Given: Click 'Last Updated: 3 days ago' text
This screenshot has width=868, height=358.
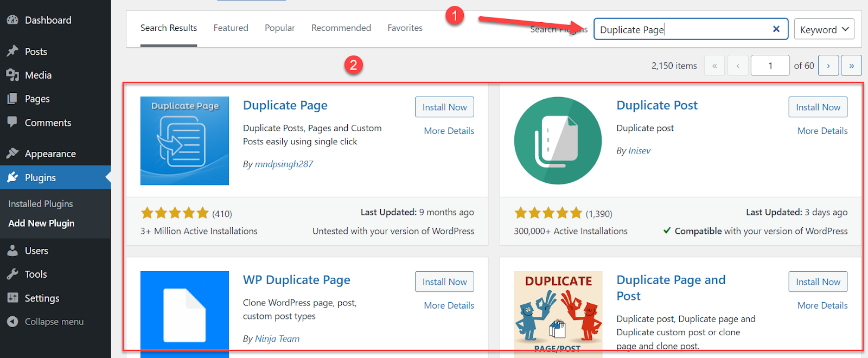Looking at the screenshot, I should pyautogui.click(x=797, y=212).
